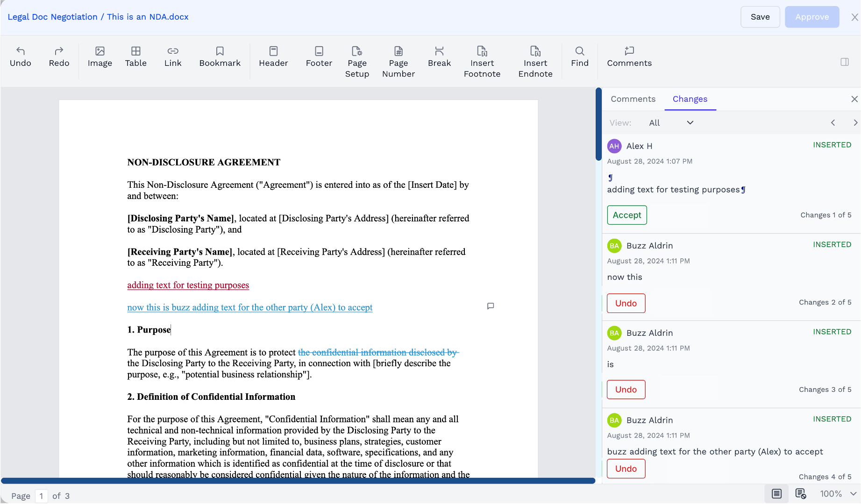The height and width of the screenshot is (504, 861).
Task: Toggle the side panel icon
Action: [845, 62]
